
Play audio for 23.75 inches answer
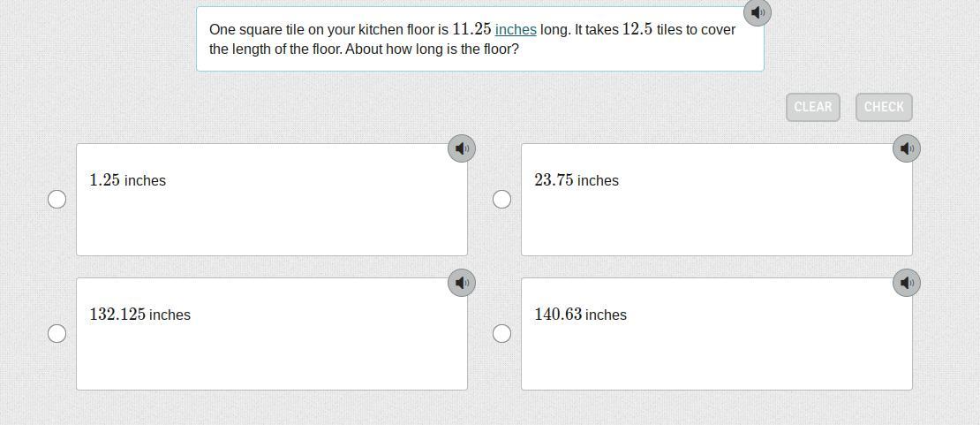(907, 148)
